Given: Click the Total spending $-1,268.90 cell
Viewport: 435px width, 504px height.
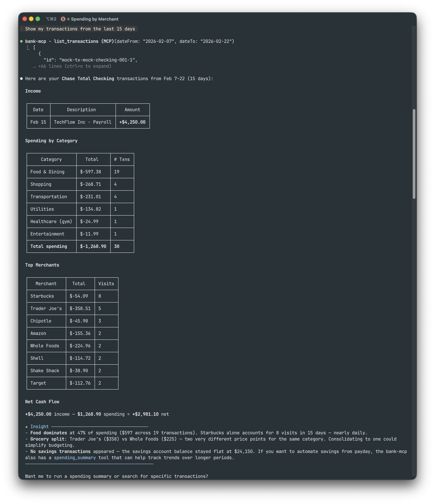Looking at the screenshot, I should (93, 246).
